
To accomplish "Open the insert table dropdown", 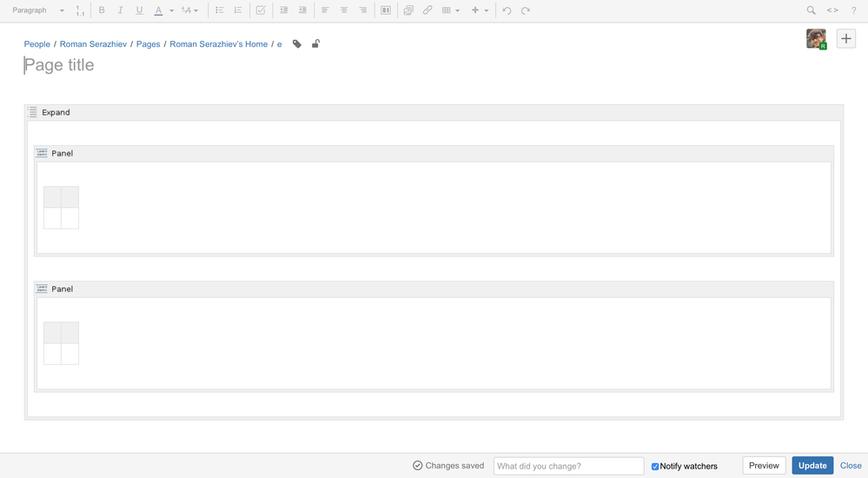I will click(451, 10).
